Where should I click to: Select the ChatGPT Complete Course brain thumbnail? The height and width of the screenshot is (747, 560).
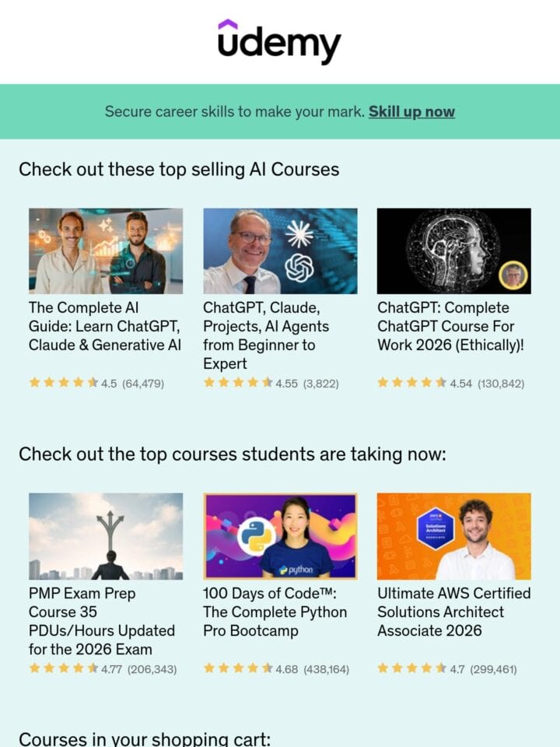tap(453, 251)
